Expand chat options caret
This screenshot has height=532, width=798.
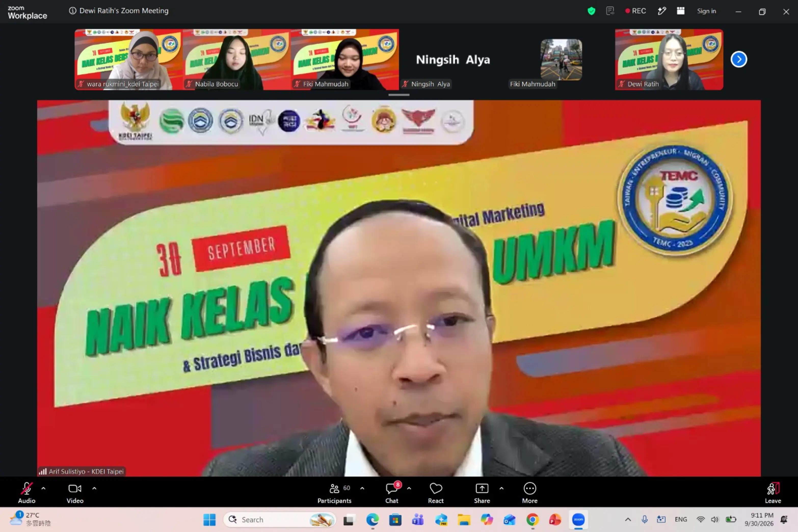pos(409,488)
